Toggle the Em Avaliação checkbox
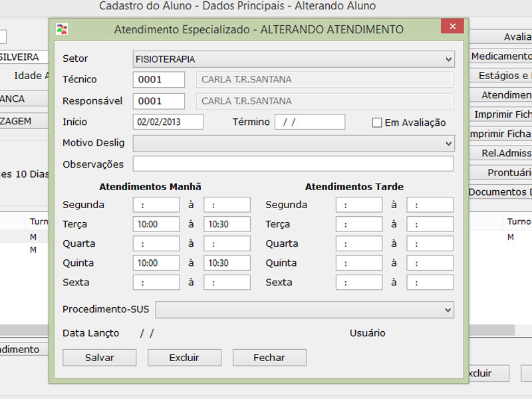Screen dimensions: 532x399 coord(377,122)
